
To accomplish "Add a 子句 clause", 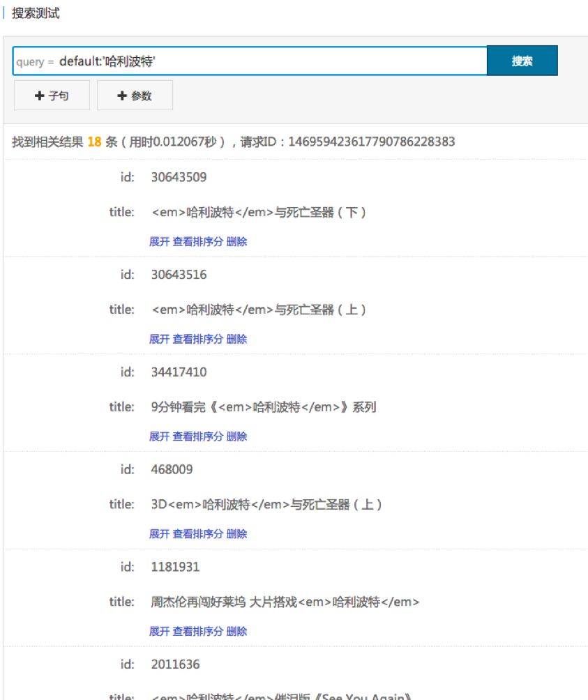I will coord(52,96).
